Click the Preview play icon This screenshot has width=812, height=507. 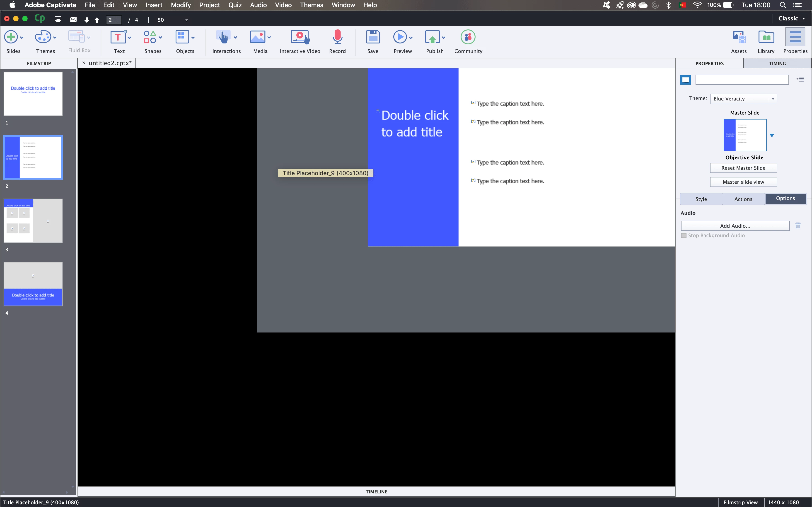[400, 37]
